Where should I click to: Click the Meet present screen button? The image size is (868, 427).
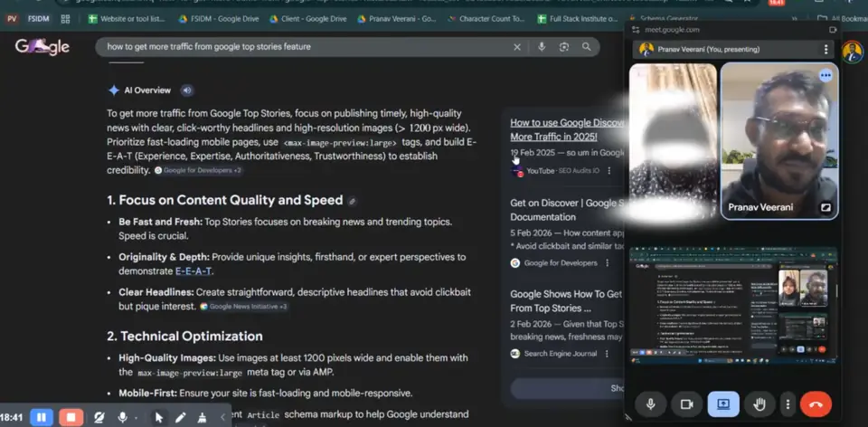[x=723, y=404]
